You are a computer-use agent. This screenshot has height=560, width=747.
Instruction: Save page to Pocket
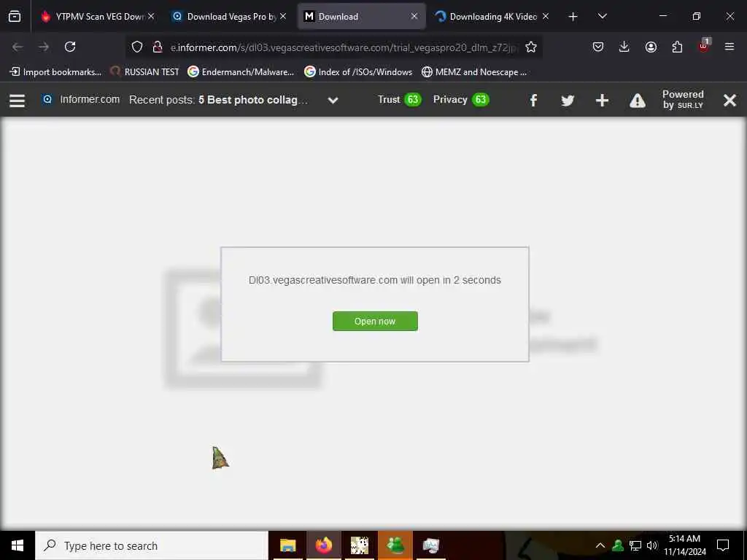(x=598, y=47)
